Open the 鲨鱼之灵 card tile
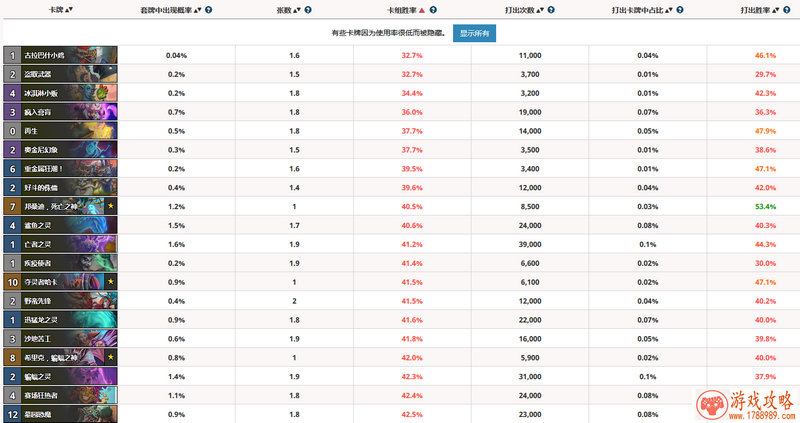Image resolution: width=800 pixels, height=423 pixels. tap(60, 225)
